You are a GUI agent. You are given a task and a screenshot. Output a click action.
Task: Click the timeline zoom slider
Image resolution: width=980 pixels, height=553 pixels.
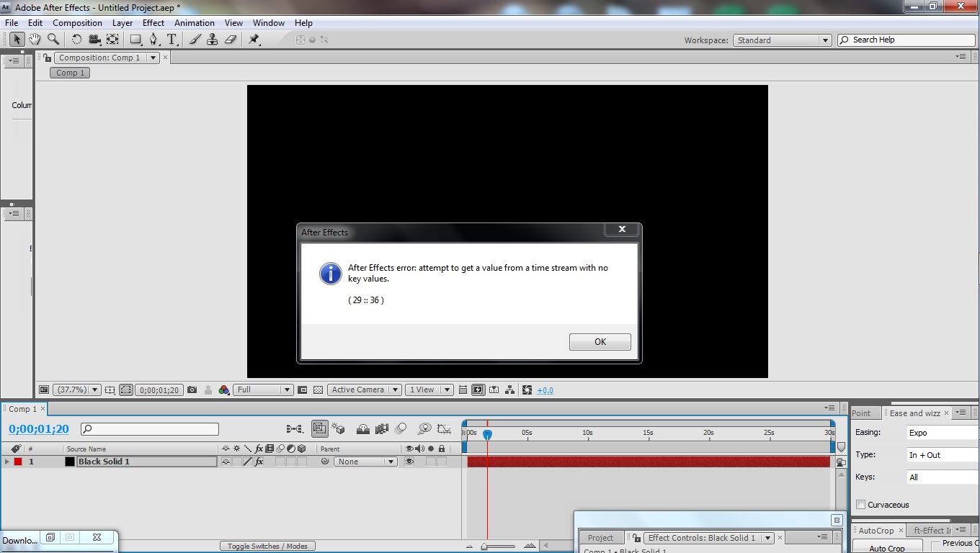tap(498, 547)
